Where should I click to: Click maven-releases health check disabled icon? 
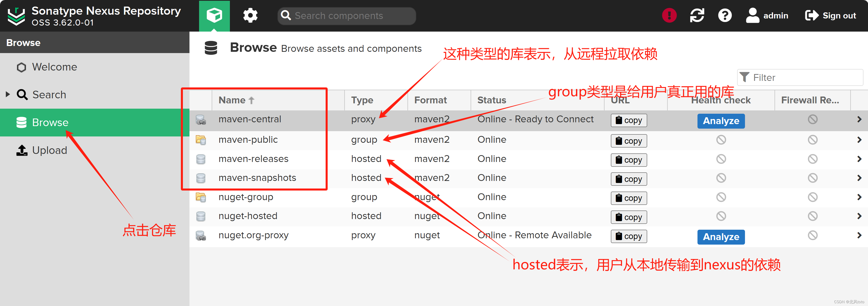721,159
